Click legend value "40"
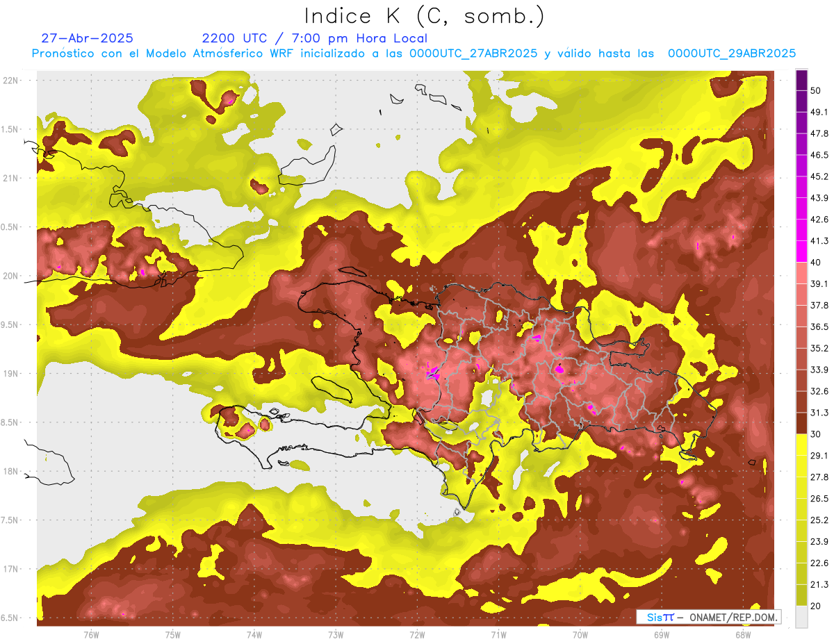The height and width of the screenshot is (644, 834). pyautogui.click(x=816, y=263)
